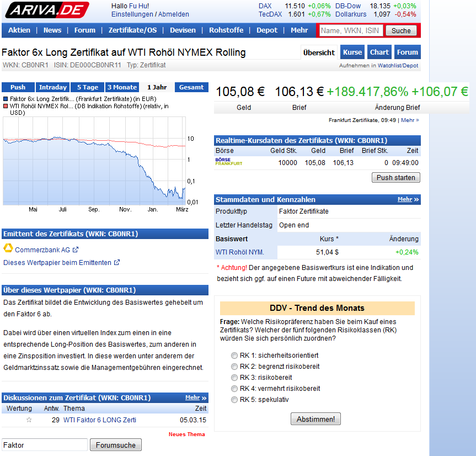This screenshot has height=456, width=476.
Task: Select RK 2: begrenzt risikobereit
Action: click(234, 367)
